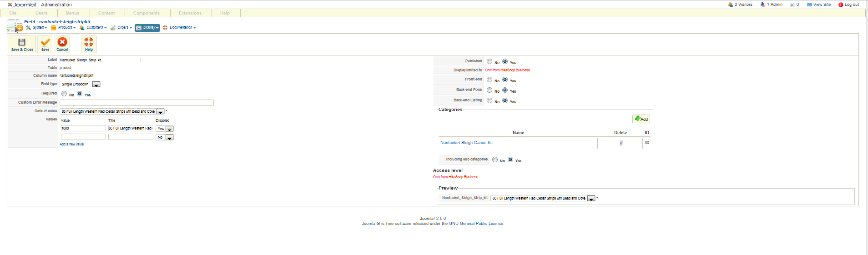Set Including sub categories to No
This screenshot has width=868, height=255.
tap(495, 160)
